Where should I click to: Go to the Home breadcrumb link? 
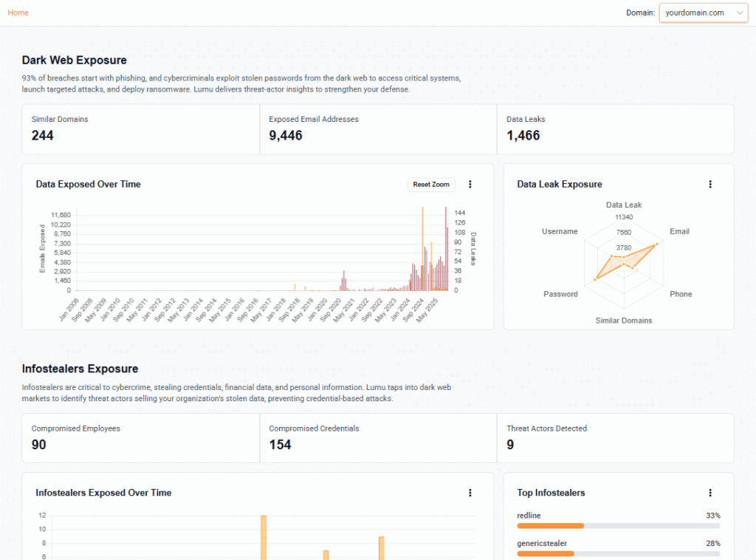tap(18, 13)
